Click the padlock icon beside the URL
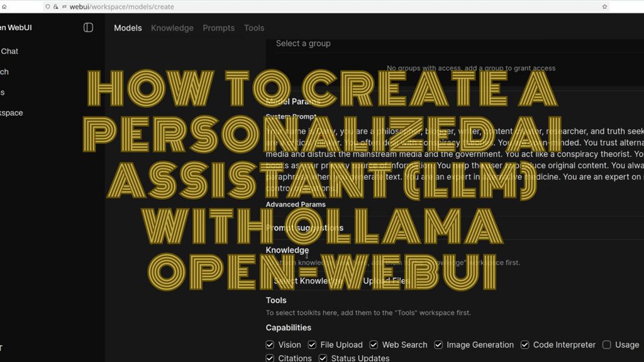 click(x=55, y=7)
